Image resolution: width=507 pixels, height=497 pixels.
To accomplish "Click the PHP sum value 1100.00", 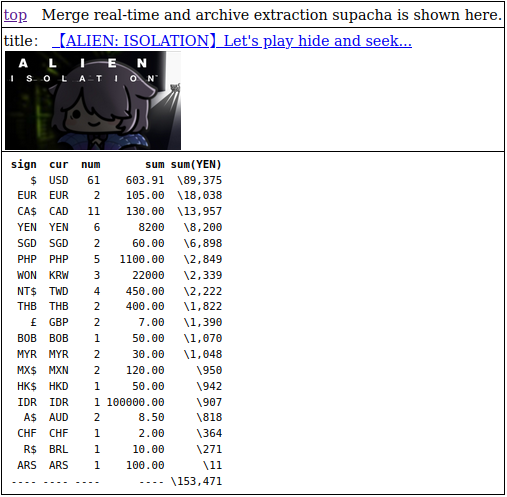I will click(142, 259).
